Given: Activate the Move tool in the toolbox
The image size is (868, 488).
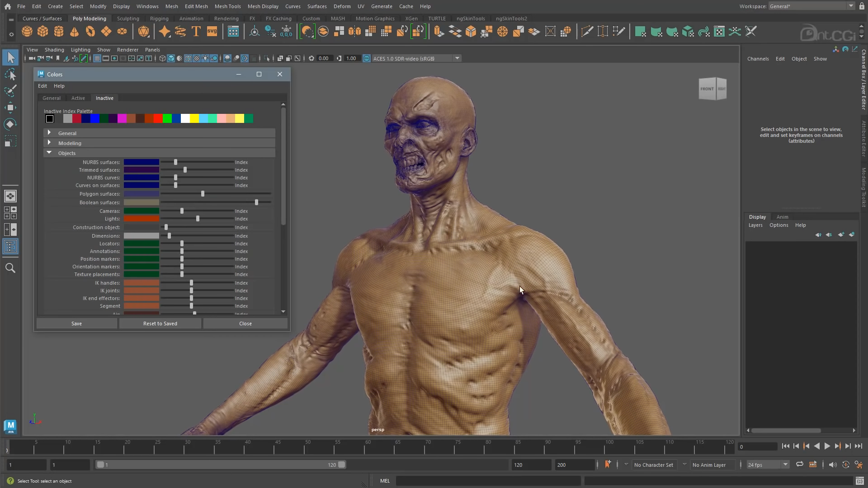Looking at the screenshot, I should tap(10, 108).
